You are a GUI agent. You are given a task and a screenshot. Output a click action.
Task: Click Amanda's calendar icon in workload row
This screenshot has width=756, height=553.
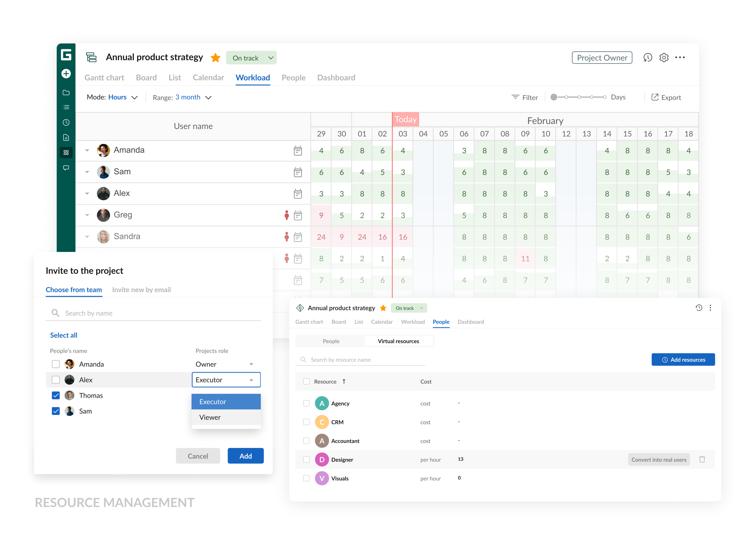[298, 151]
